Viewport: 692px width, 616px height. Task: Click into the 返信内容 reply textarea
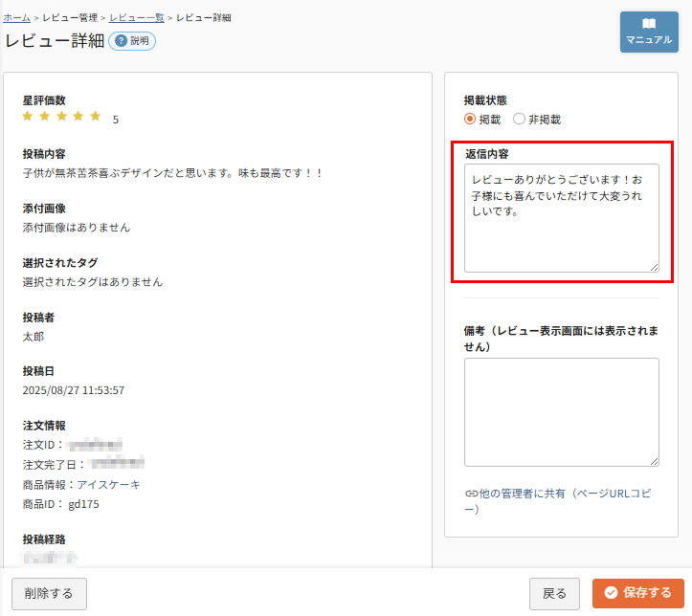pyautogui.click(x=562, y=218)
